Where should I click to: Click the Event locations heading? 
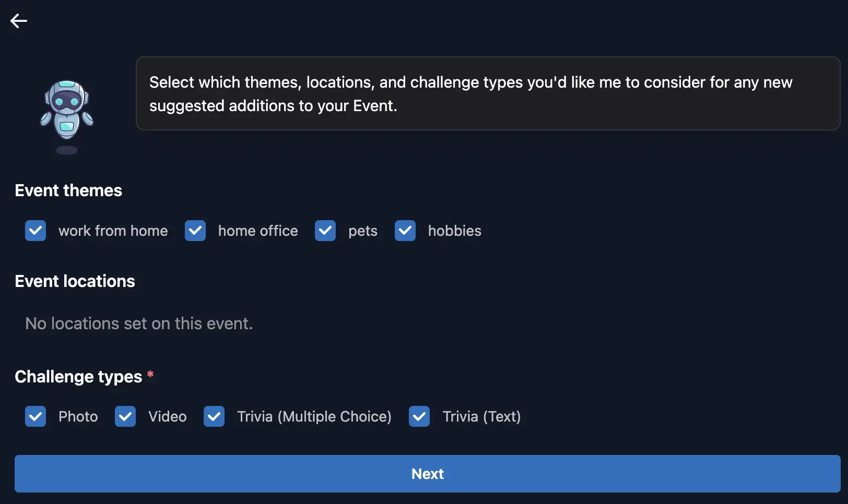(x=75, y=281)
